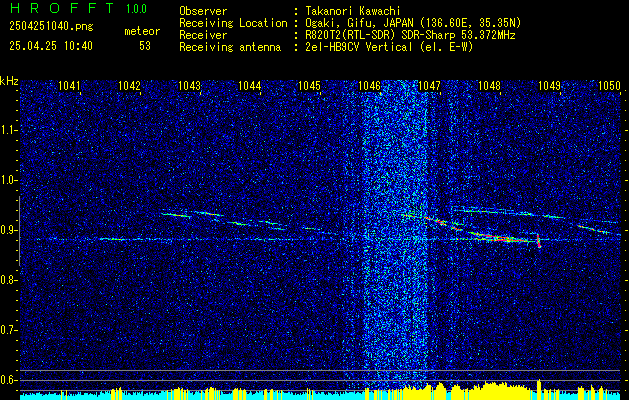
Task: Click the broad noise band at 1046
Action: [395, 235]
